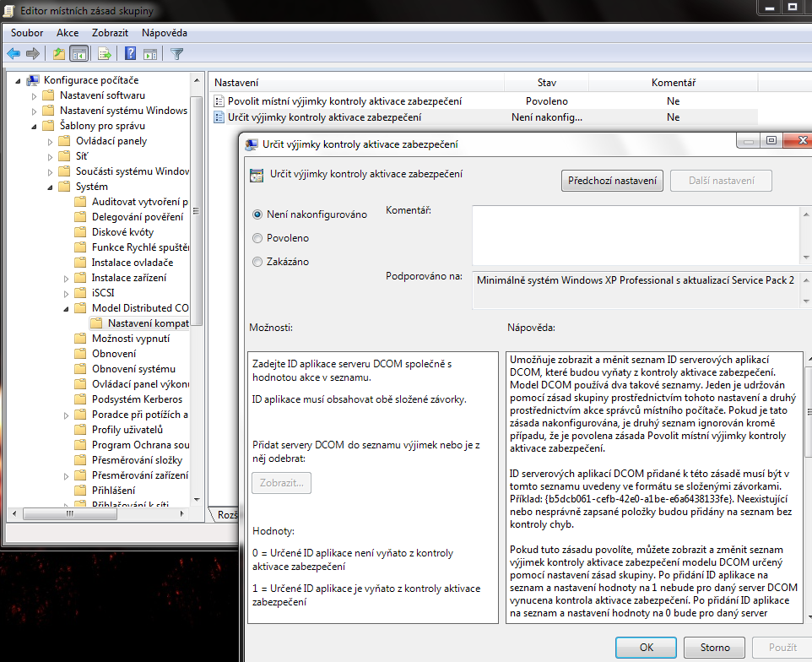Expand the Nastavení softwaru node

(x=35, y=95)
